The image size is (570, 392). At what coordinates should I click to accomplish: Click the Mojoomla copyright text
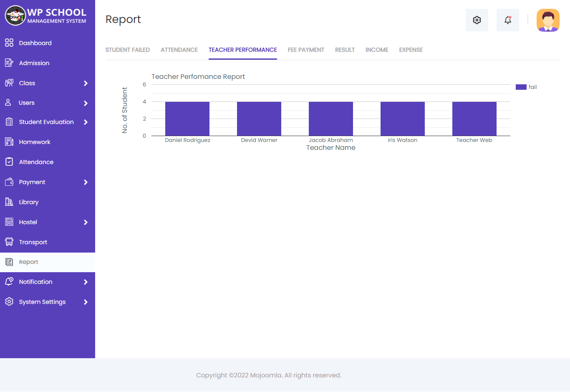pyautogui.click(x=269, y=375)
